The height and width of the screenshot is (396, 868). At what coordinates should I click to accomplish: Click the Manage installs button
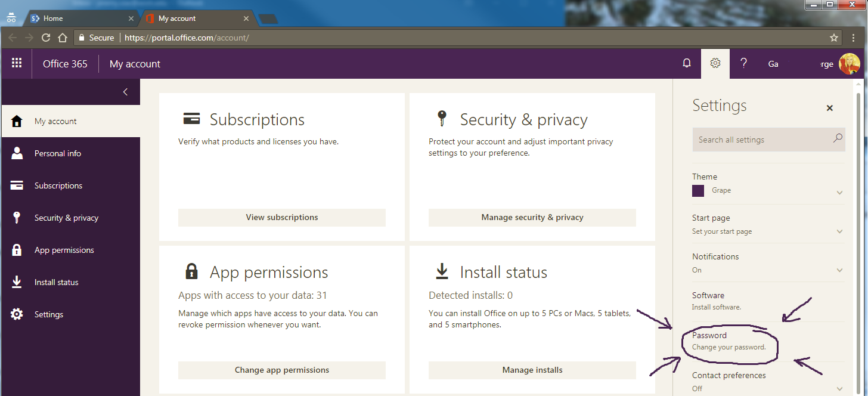(532, 370)
